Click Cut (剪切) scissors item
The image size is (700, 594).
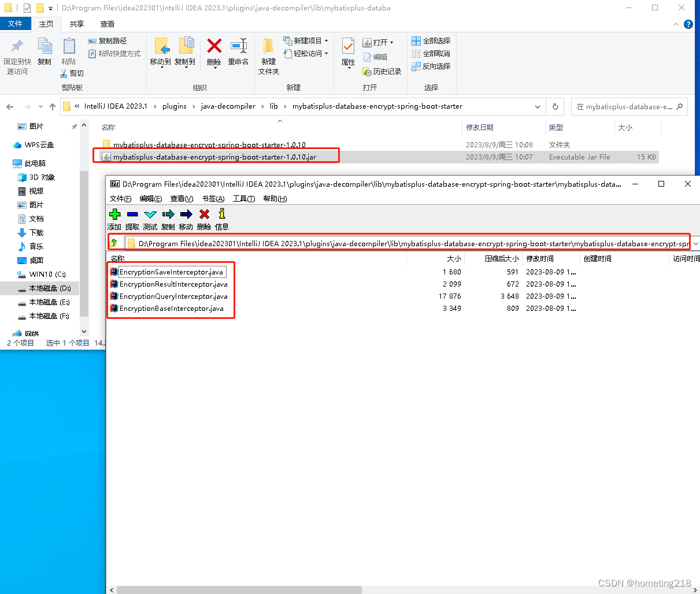click(x=72, y=73)
